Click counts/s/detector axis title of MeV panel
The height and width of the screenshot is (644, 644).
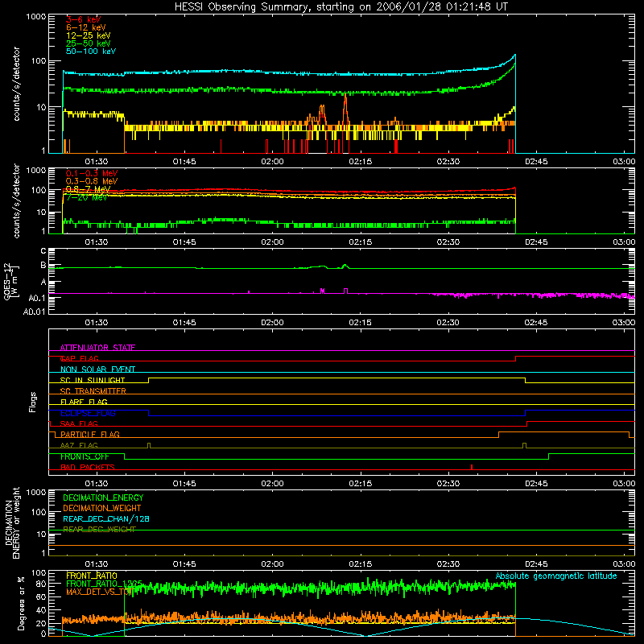pos(16,200)
